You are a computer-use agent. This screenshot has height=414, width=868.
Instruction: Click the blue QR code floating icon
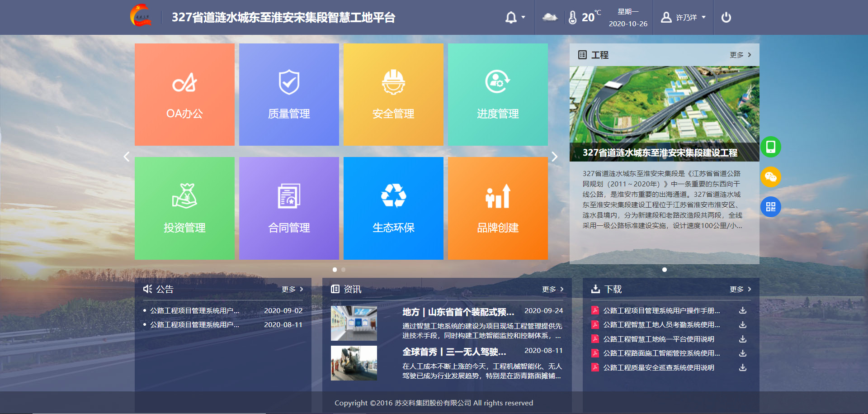[771, 207]
